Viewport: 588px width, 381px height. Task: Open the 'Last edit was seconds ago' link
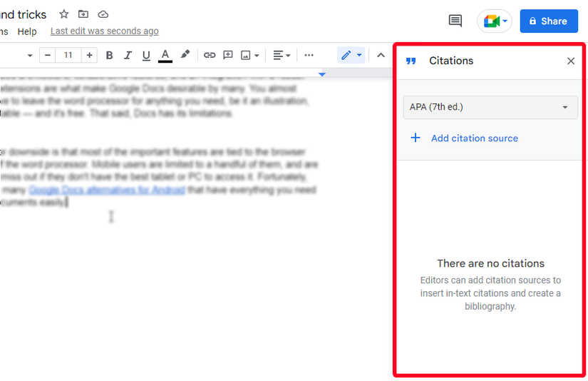coord(105,31)
